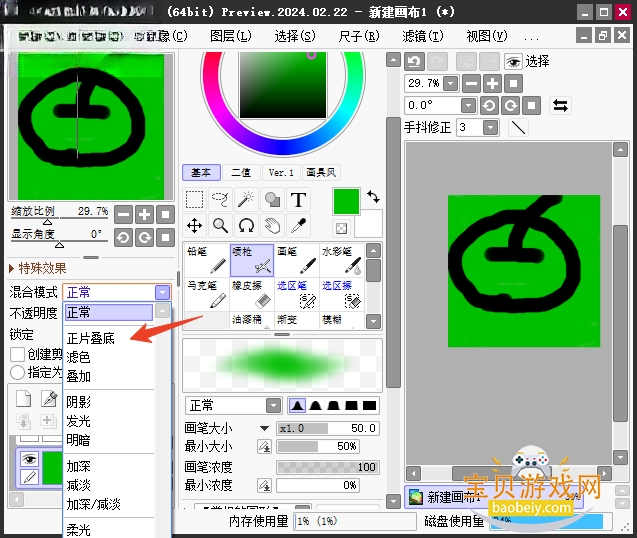Choose the 画笔 brush
Image resolution: width=637 pixels, height=538 pixels.
[x=297, y=260]
